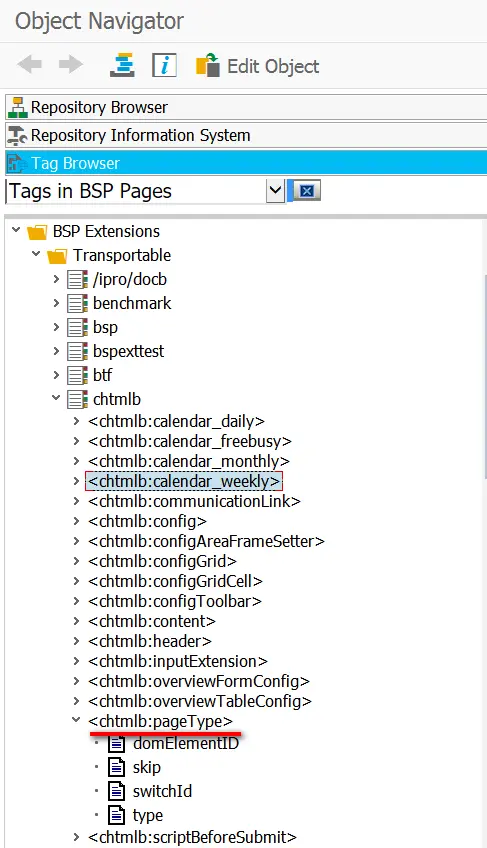Collapse the chtmlb extension
The height and width of the screenshot is (848, 487).
pos(56,398)
